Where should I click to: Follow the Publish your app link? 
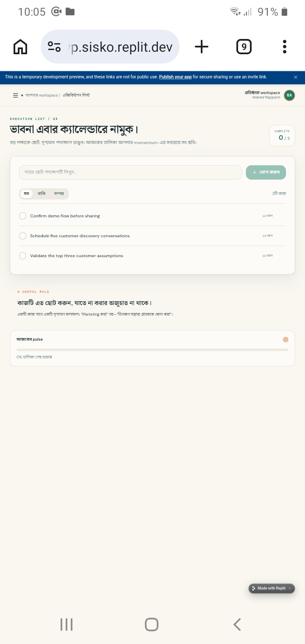(x=175, y=77)
